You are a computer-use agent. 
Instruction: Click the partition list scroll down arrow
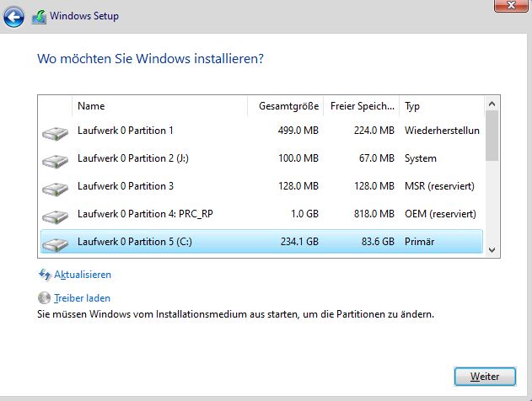coord(492,250)
